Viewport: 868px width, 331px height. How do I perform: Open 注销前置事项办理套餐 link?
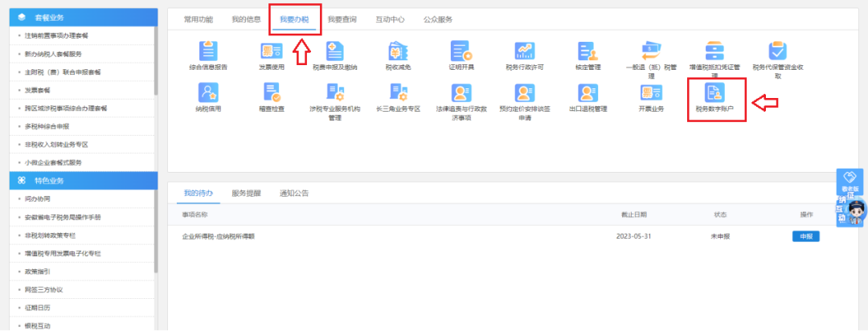coord(56,35)
